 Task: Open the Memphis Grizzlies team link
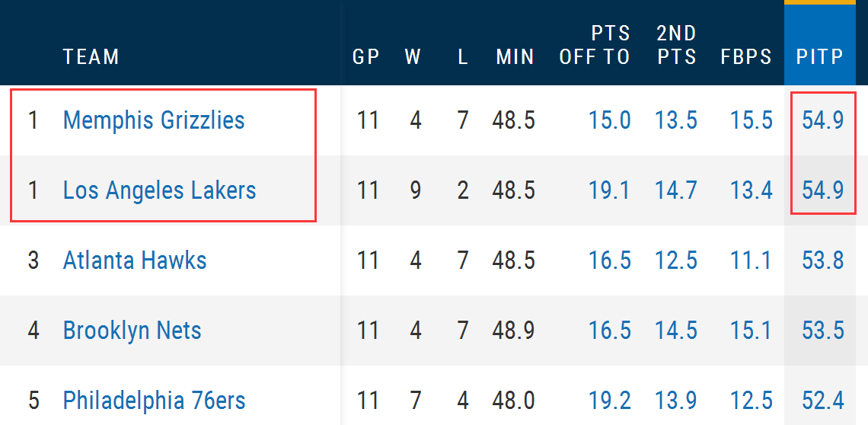(154, 120)
